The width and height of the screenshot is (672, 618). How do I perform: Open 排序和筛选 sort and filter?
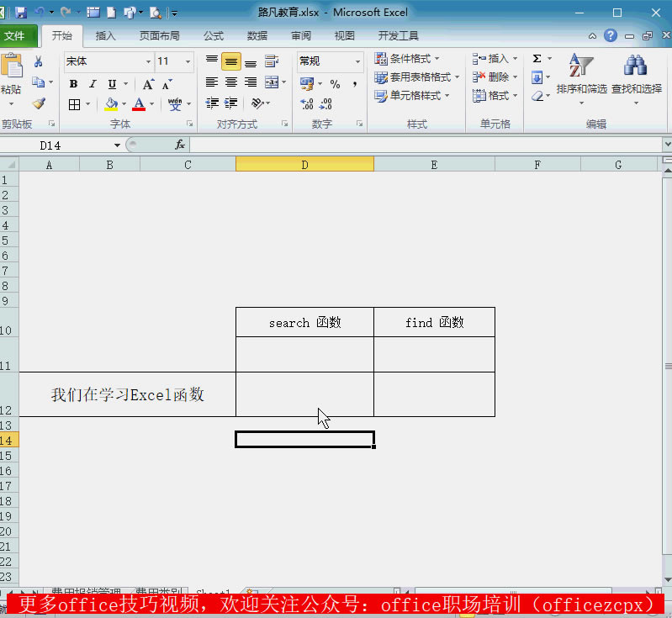point(581,78)
